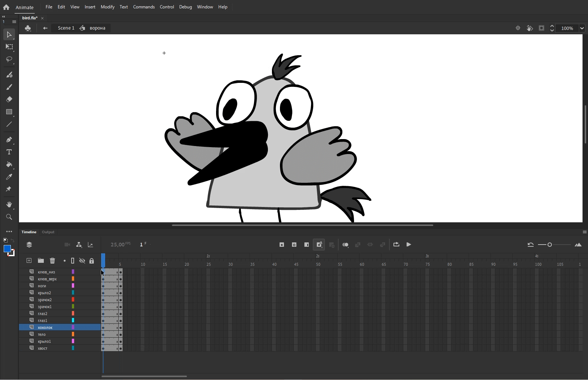Insert a keyframe from timeline toolbar
This screenshot has width=588, height=380.
(282, 245)
